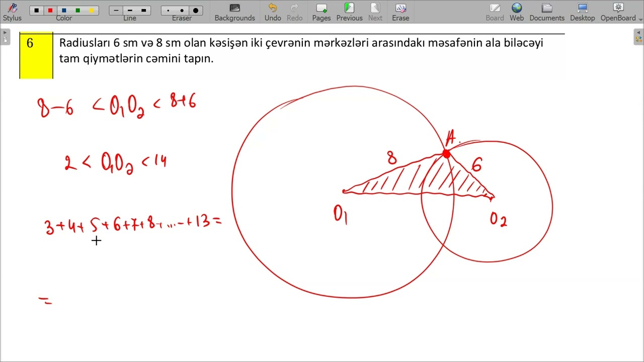The width and height of the screenshot is (644, 362).
Task: Select the medium line width
Action: coord(130,11)
